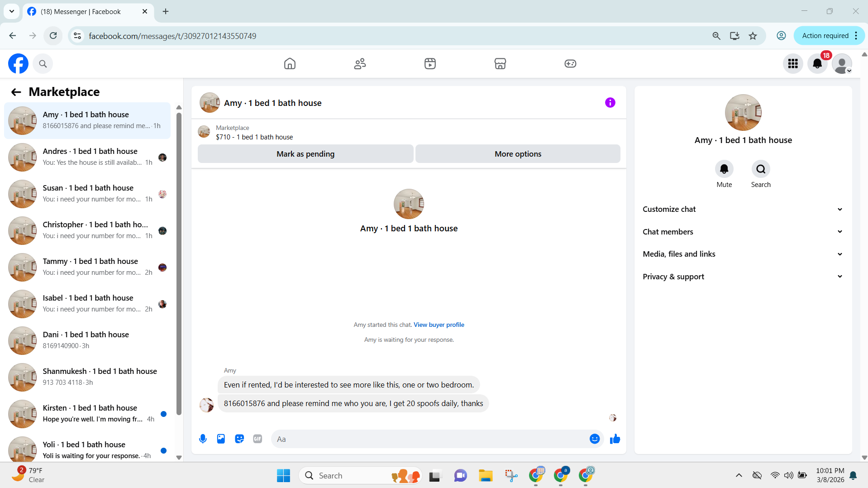Open the Facebook menu grid icon

click(793, 64)
